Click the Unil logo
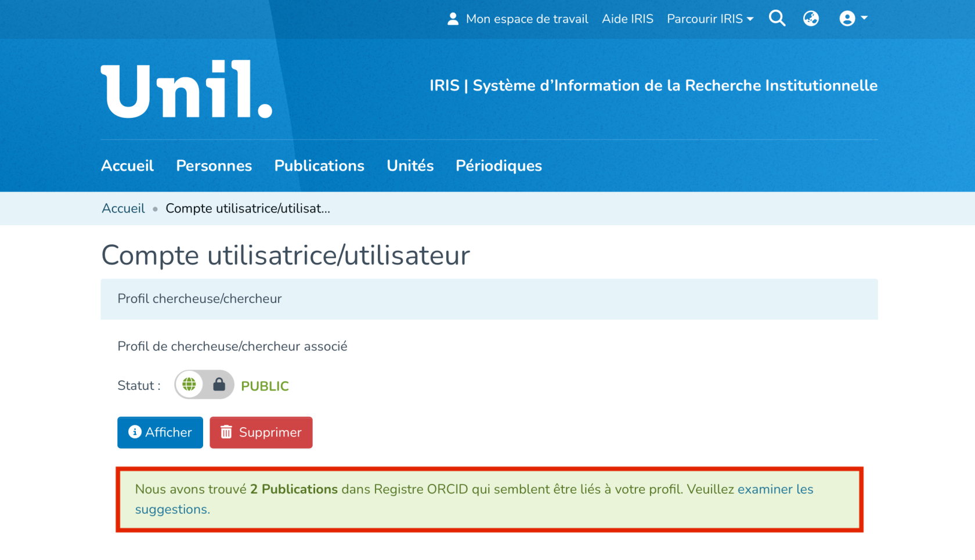 (186, 89)
